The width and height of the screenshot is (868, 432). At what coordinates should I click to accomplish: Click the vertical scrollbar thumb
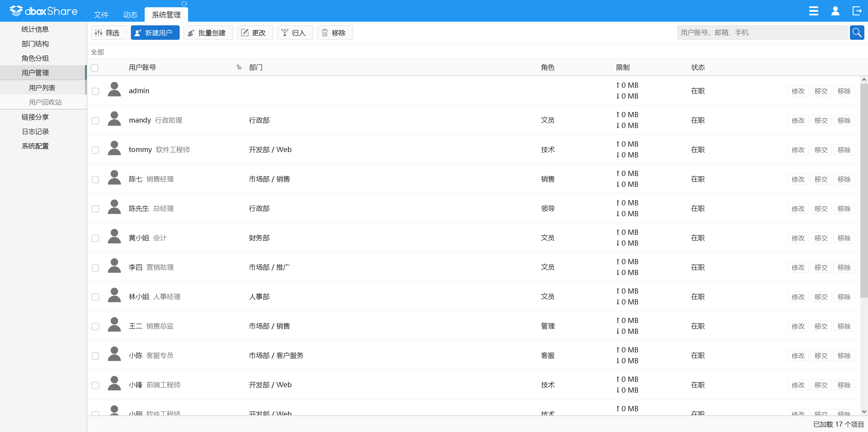coord(864,190)
